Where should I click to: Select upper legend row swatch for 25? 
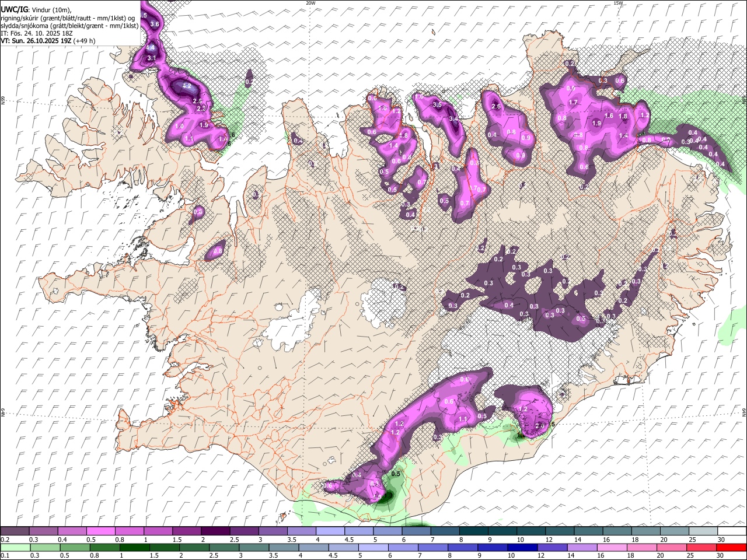click(x=704, y=531)
